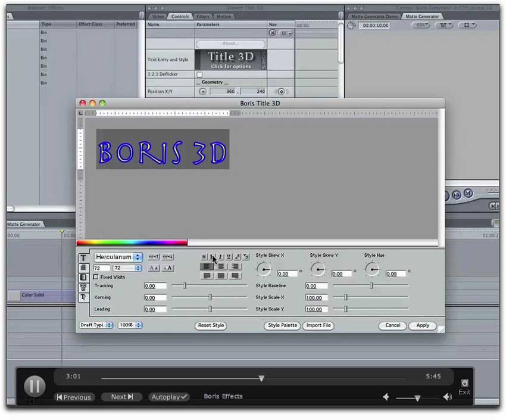
Task: Open the font size 72 dropdown
Action: tap(127, 268)
